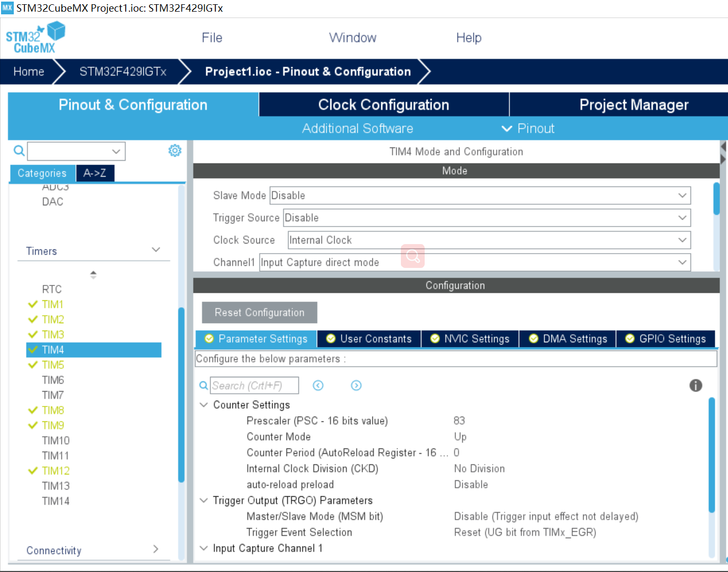Open the DMA Settings tab
This screenshot has width=728, height=572.
click(568, 339)
